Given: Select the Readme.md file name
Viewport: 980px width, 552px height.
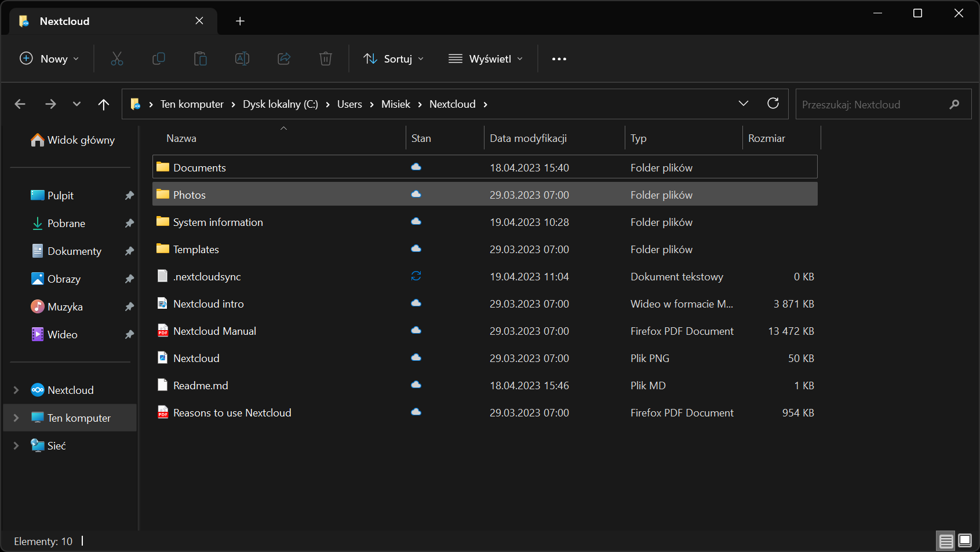Looking at the screenshot, I should click(x=201, y=385).
